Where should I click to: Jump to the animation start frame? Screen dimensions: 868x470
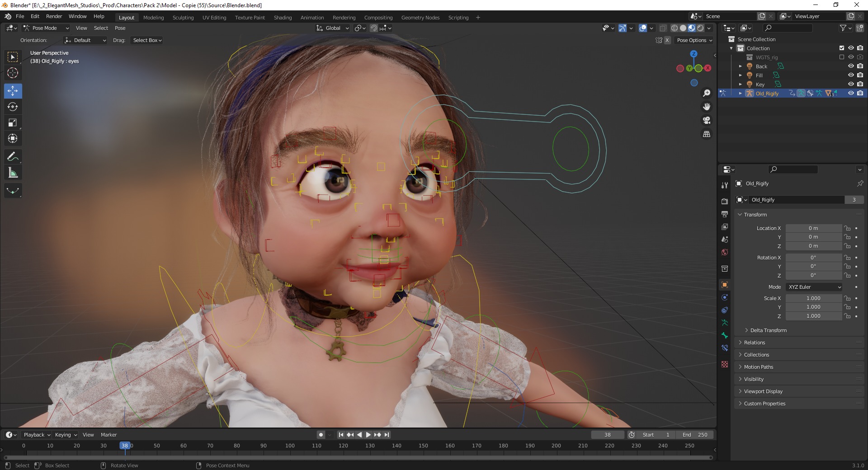tap(341, 435)
